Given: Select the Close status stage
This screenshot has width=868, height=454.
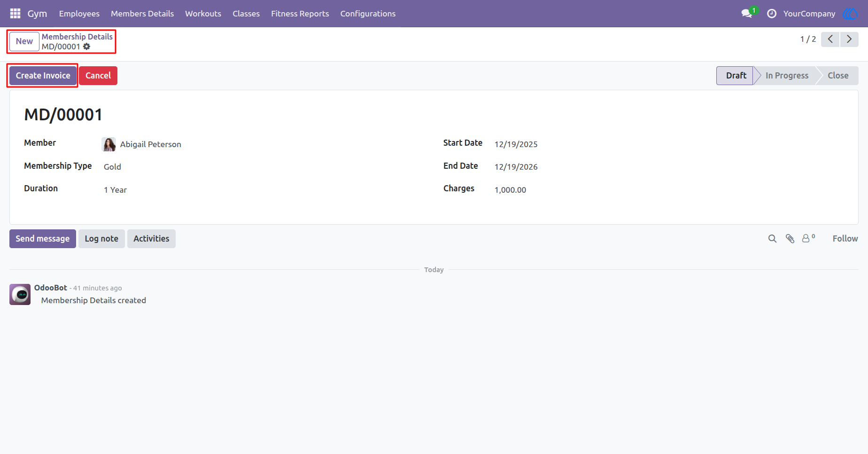Looking at the screenshot, I should tap(838, 76).
